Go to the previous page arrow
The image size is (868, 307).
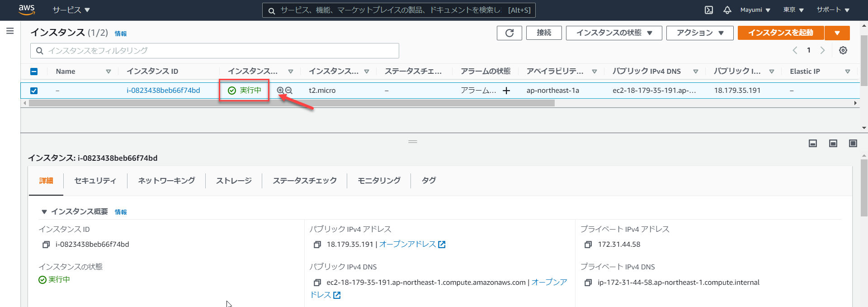point(795,50)
